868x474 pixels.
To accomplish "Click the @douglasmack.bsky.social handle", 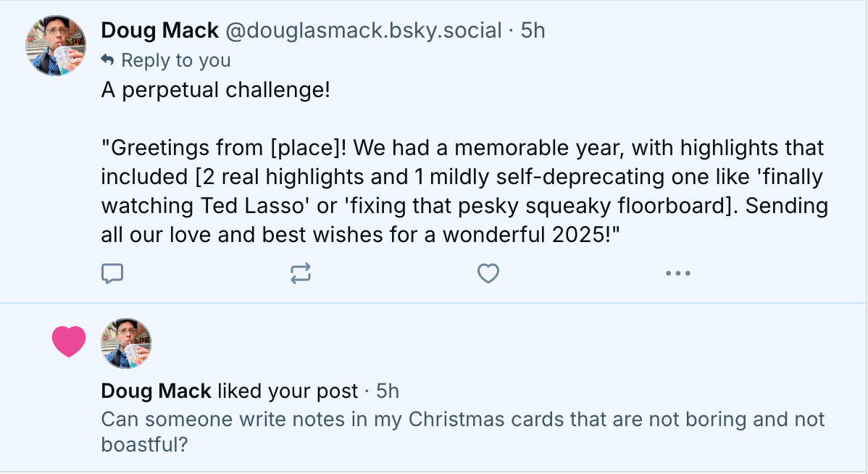I will coord(363,30).
